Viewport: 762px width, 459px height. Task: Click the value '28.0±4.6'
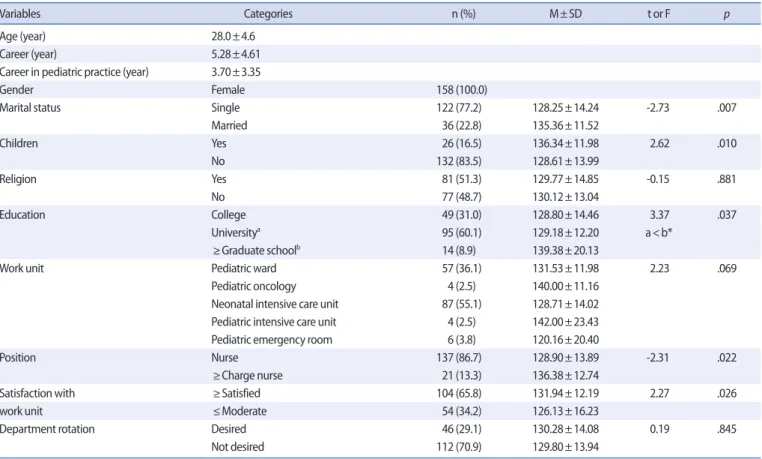(233, 36)
